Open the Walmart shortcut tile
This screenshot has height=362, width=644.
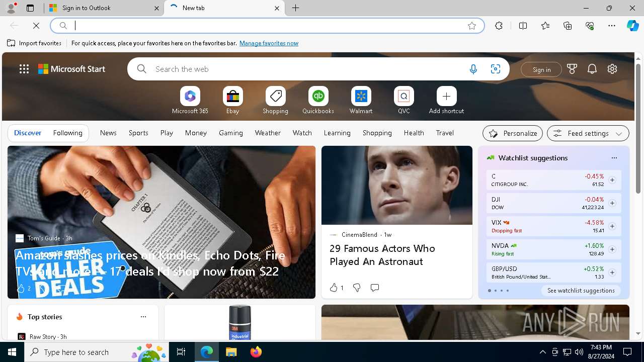361,96
